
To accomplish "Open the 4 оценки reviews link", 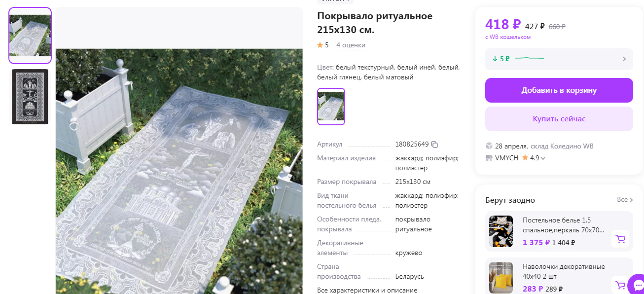I will point(351,45).
